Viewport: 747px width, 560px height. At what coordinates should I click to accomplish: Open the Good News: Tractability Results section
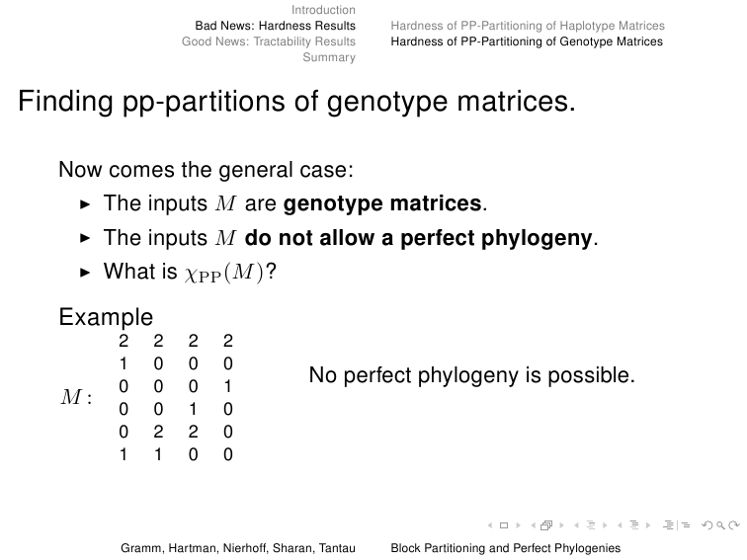269,41
